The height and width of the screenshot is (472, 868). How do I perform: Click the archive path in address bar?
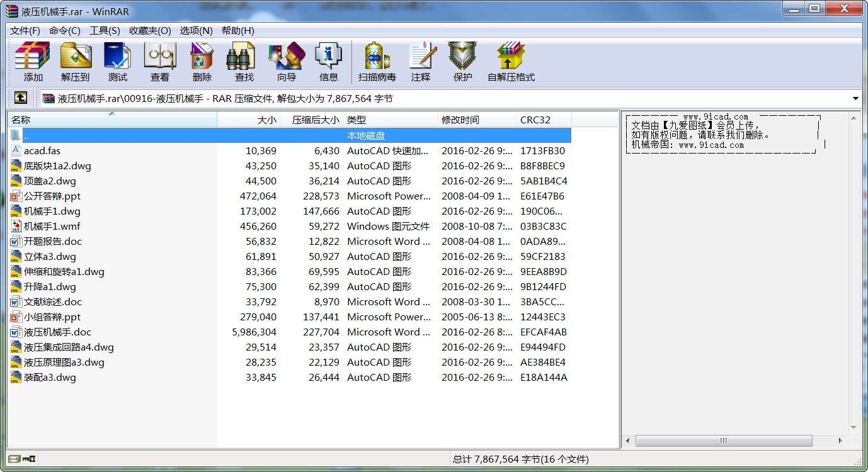pyautogui.click(x=225, y=98)
